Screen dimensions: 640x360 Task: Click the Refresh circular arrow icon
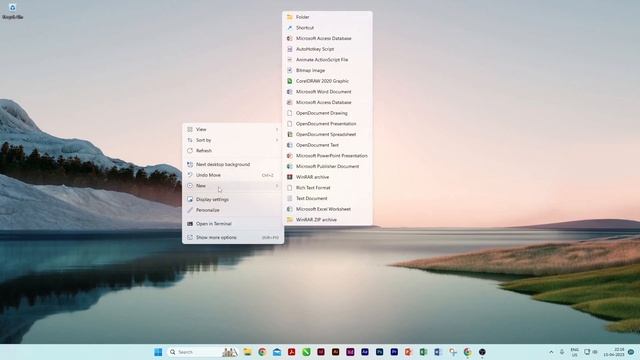coord(190,151)
